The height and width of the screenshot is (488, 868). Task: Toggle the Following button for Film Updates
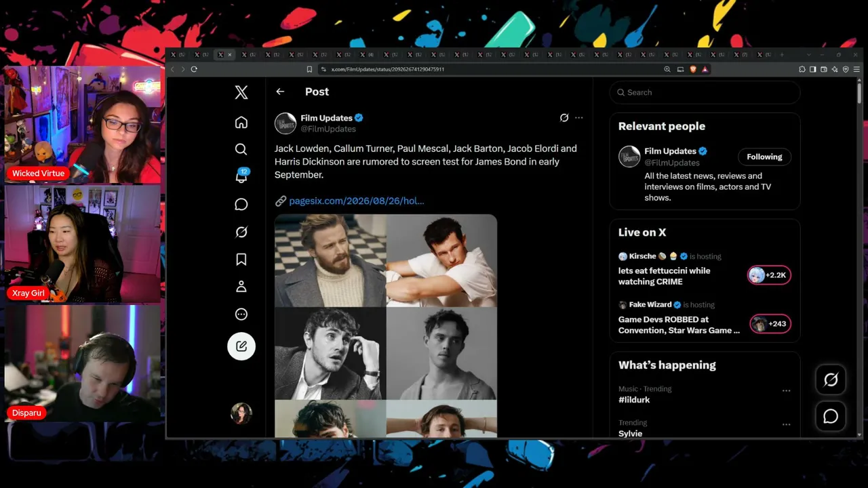coord(764,157)
